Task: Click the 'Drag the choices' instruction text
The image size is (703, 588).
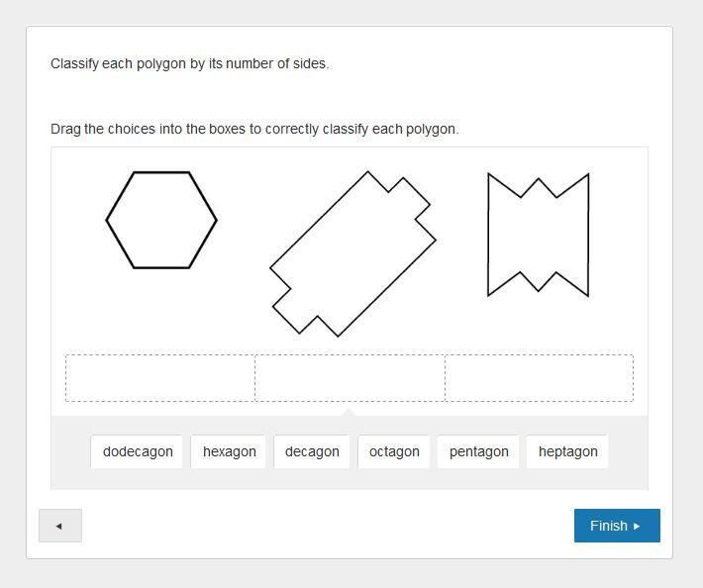Action: point(254,129)
